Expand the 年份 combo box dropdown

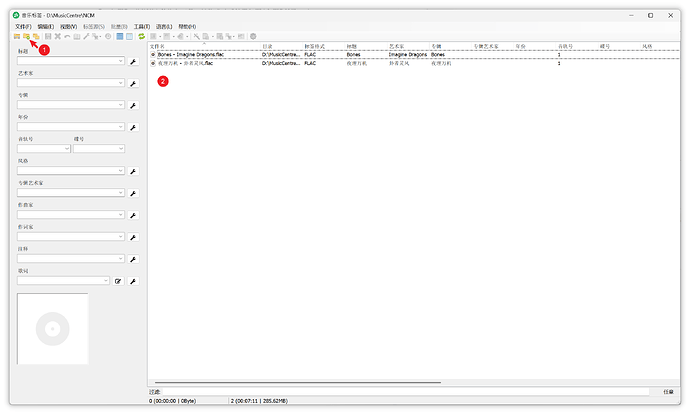click(x=121, y=127)
